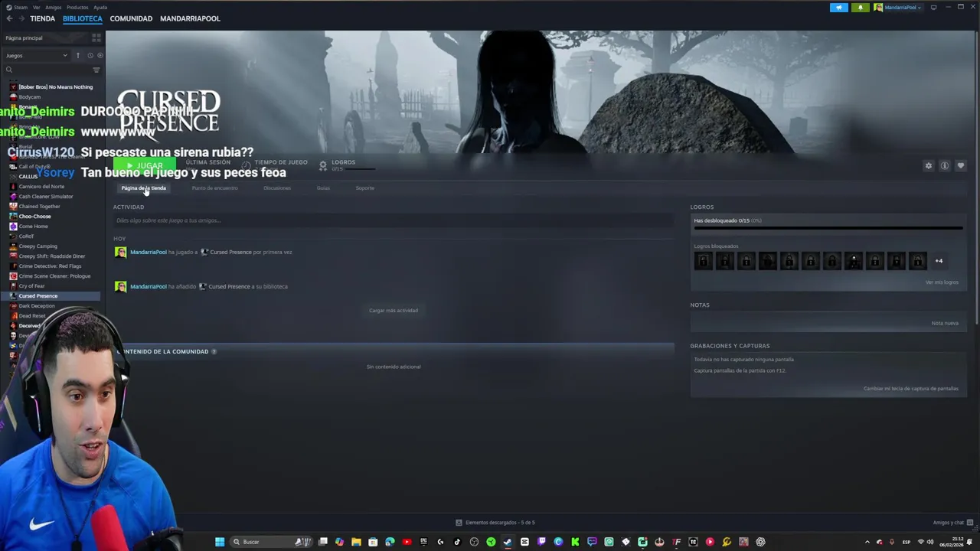This screenshot has height=551, width=980.
Task: Open Ver mis logros link
Action: tap(942, 282)
